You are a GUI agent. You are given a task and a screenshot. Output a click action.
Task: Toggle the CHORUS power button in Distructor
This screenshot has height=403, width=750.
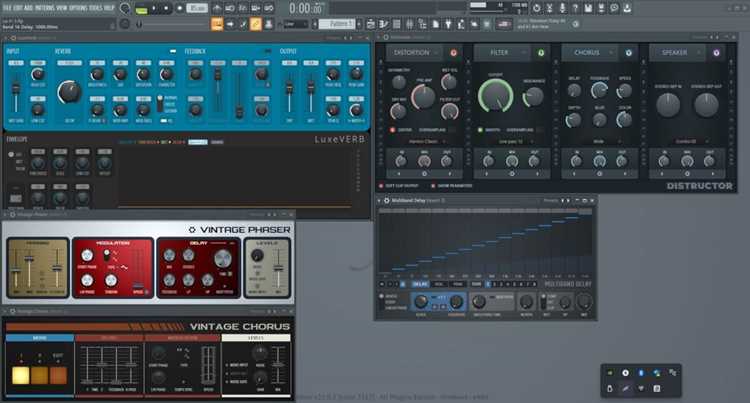click(629, 53)
